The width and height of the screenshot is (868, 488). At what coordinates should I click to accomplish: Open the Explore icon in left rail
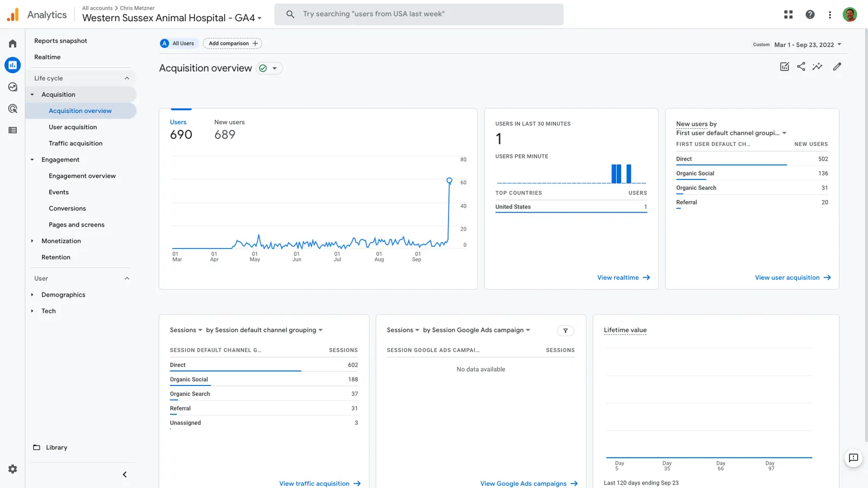click(12, 87)
